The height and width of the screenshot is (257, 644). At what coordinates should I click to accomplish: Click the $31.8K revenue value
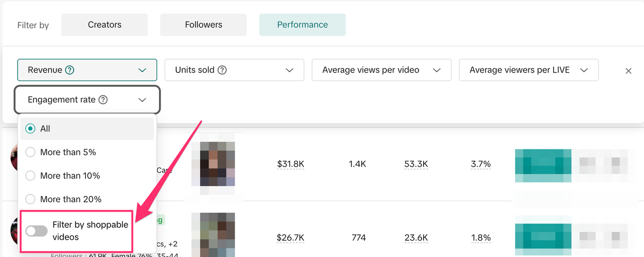(x=291, y=164)
